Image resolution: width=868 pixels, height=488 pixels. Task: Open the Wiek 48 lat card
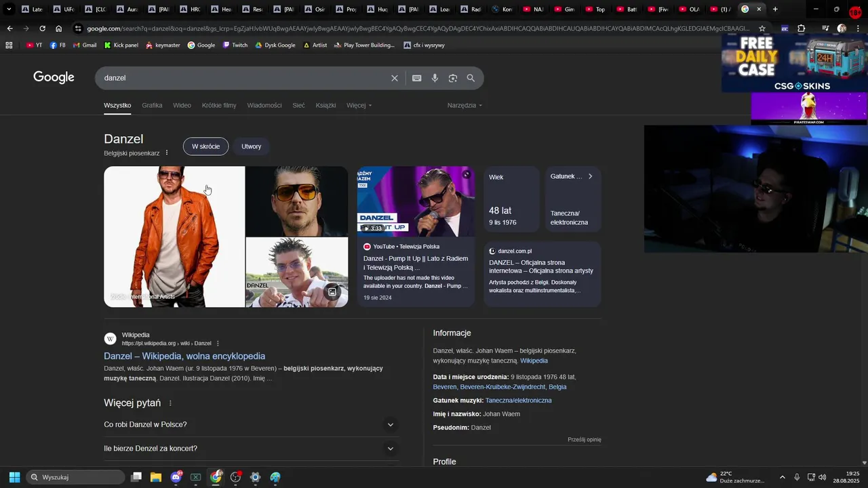pos(511,201)
